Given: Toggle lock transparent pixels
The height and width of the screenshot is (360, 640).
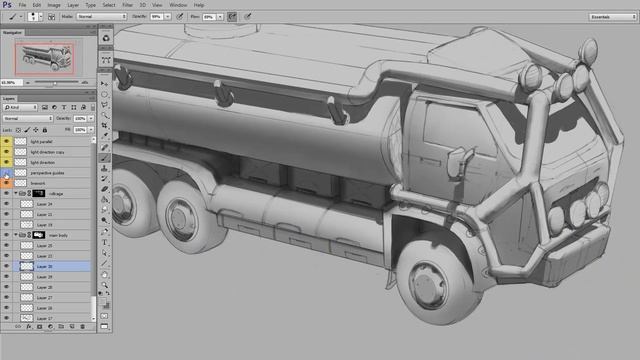Looking at the screenshot, I should (x=18, y=130).
